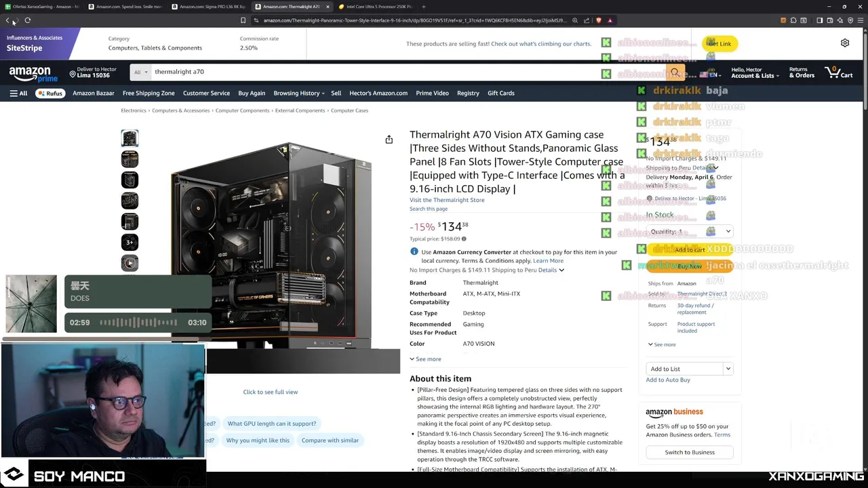The image size is (868, 488).
Task: Expand See more in the buy box
Action: pos(662,344)
